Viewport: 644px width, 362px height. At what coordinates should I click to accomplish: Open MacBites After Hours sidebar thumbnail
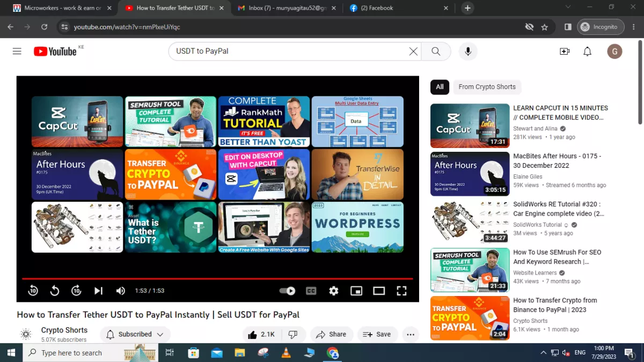click(x=470, y=174)
